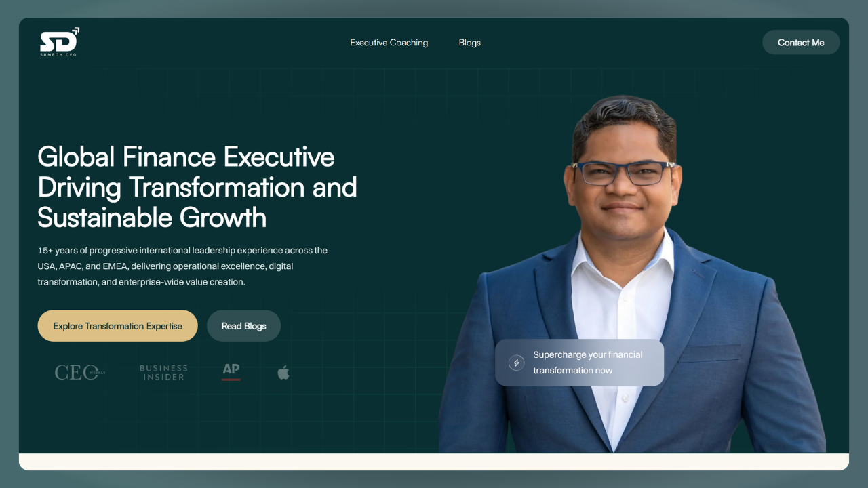Click the 15+ years experience paragraph
This screenshot has height=488, width=868.
pos(183,266)
